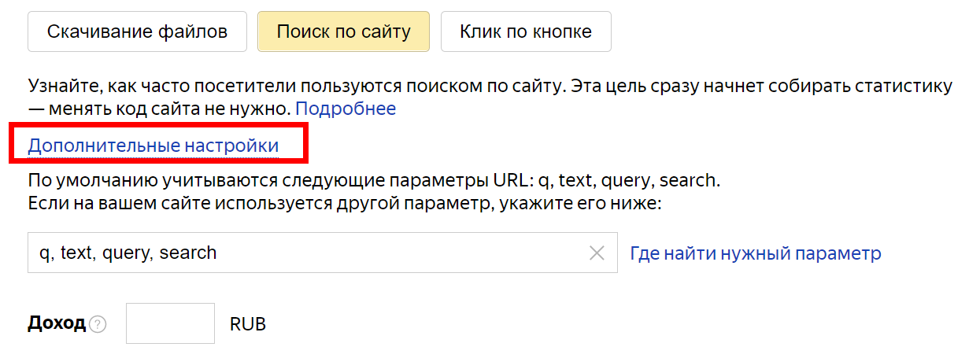Clear the URL parameters field with X icon
Viewport: 980px width, 358px height.
click(x=597, y=253)
